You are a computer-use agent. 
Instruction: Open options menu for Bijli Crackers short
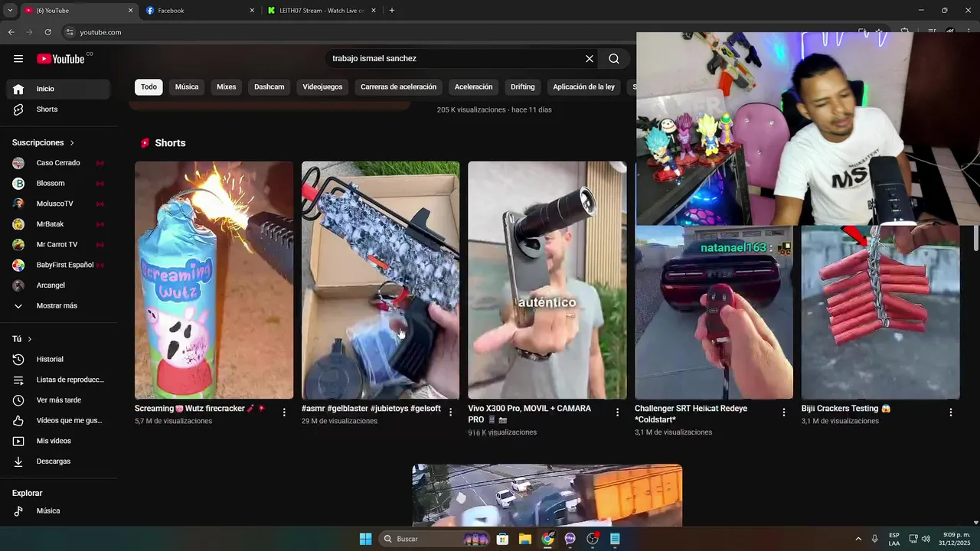coord(951,412)
